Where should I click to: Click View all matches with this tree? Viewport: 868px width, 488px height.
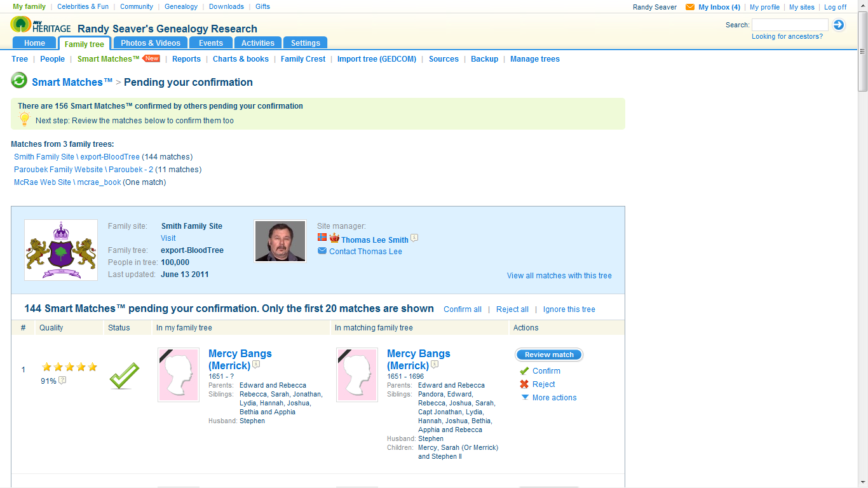pos(559,276)
